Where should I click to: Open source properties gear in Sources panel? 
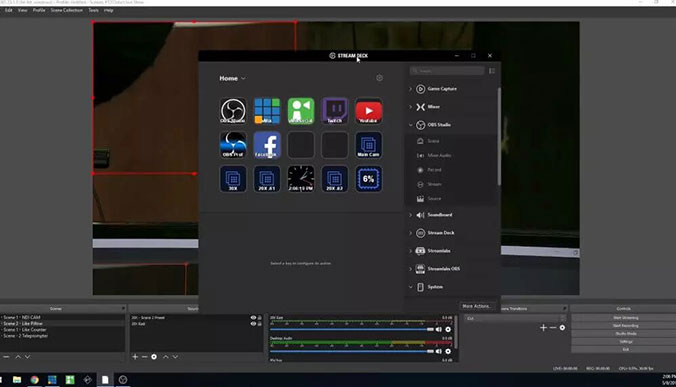(x=154, y=357)
